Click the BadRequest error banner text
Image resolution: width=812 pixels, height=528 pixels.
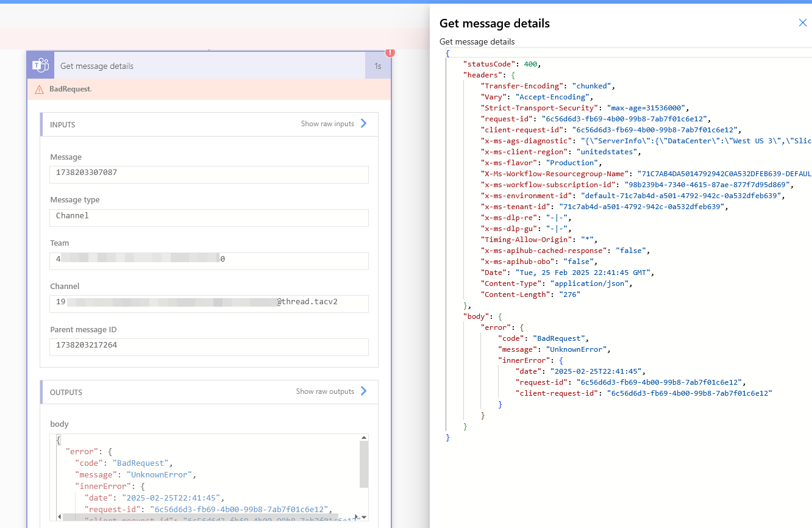[x=69, y=89]
